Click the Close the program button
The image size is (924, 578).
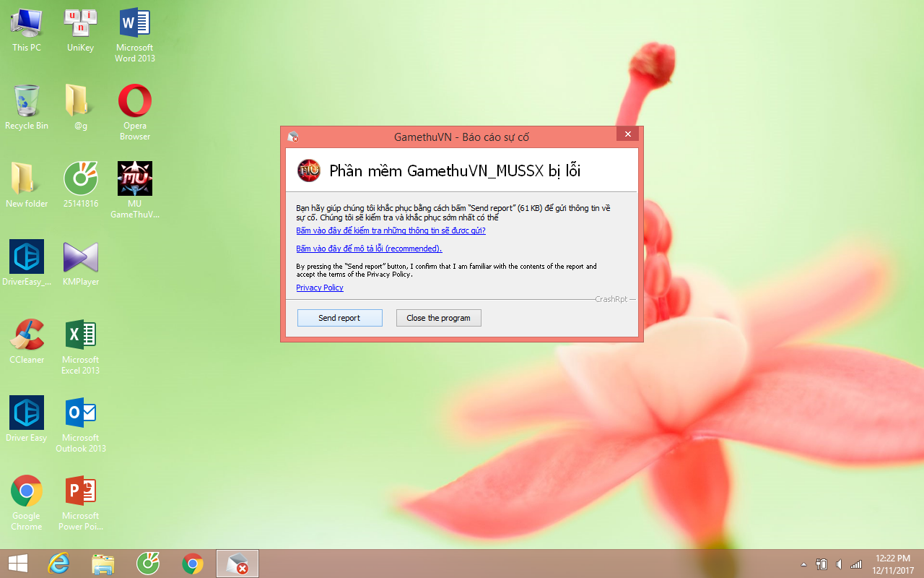click(438, 318)
